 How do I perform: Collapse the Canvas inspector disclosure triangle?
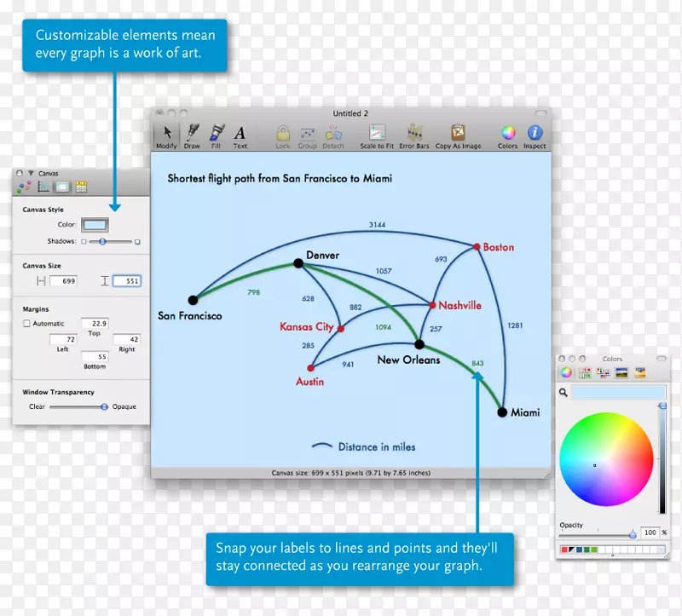click(x=31, y=173)
